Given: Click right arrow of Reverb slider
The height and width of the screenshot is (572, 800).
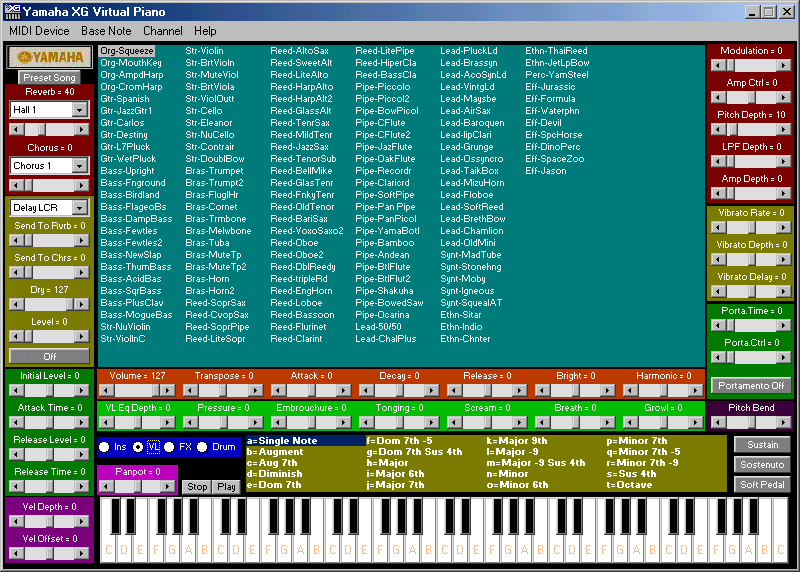Looking at the screenshot, I should [81, 130].
